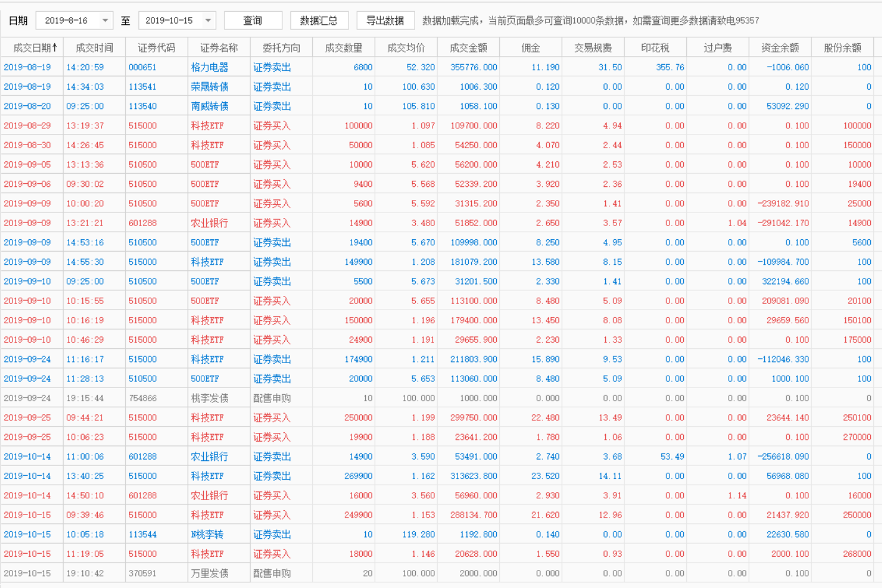The width and height of the screenshot is (882, 588).
Task: Click stamp tax value 53.49
Action: (672, 457)
